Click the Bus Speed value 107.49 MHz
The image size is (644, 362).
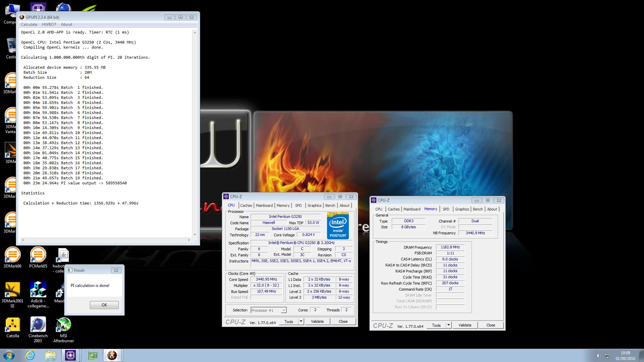(267, 291)
